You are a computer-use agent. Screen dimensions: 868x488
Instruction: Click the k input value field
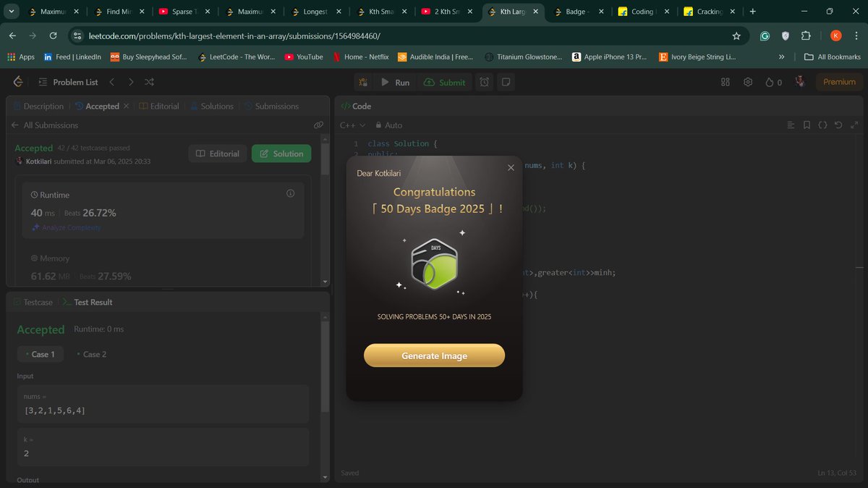(x=163, y=447)
